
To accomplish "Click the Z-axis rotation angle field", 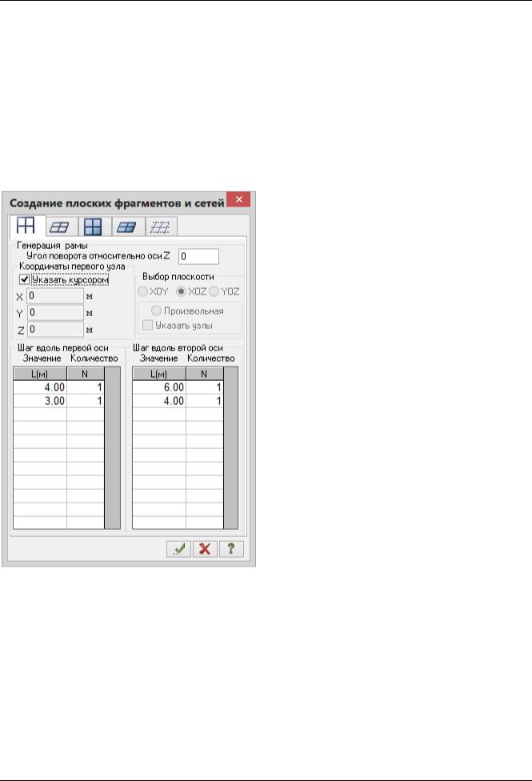I will (198, 257).
